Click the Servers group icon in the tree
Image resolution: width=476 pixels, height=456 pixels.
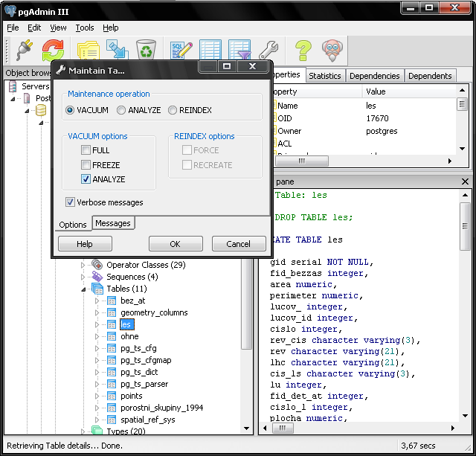pyautogui.click(x=13, y=86)
